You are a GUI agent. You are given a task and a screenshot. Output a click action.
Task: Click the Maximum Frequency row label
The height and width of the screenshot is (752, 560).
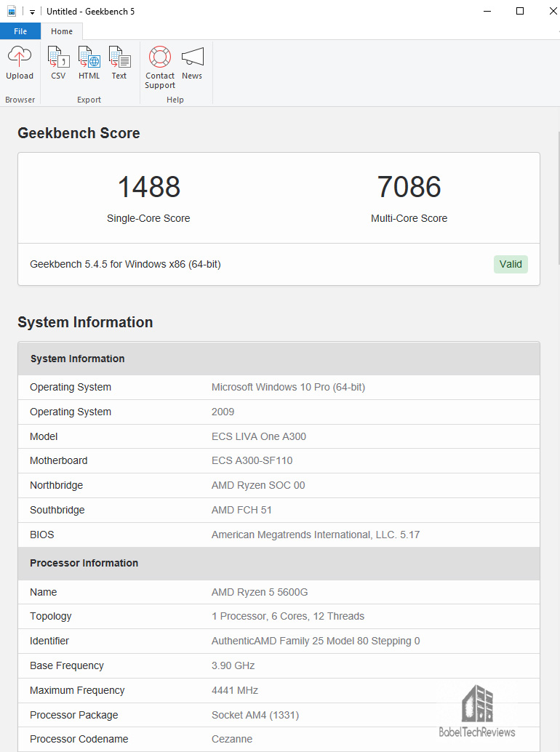77,691
